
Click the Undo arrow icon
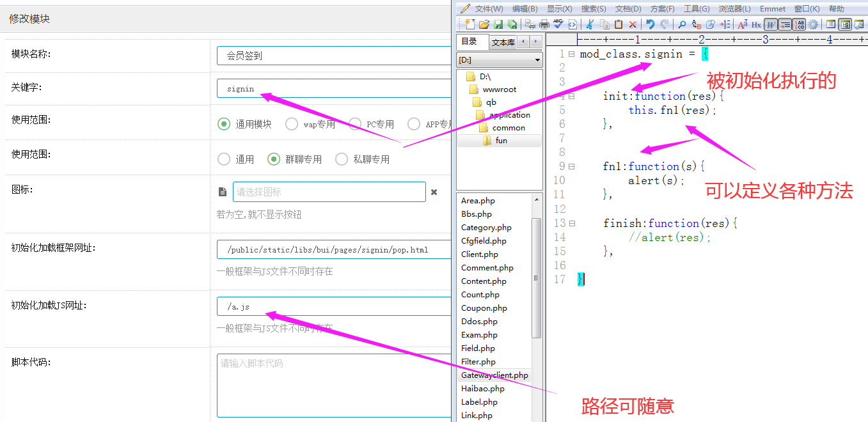tap(650, 24)
